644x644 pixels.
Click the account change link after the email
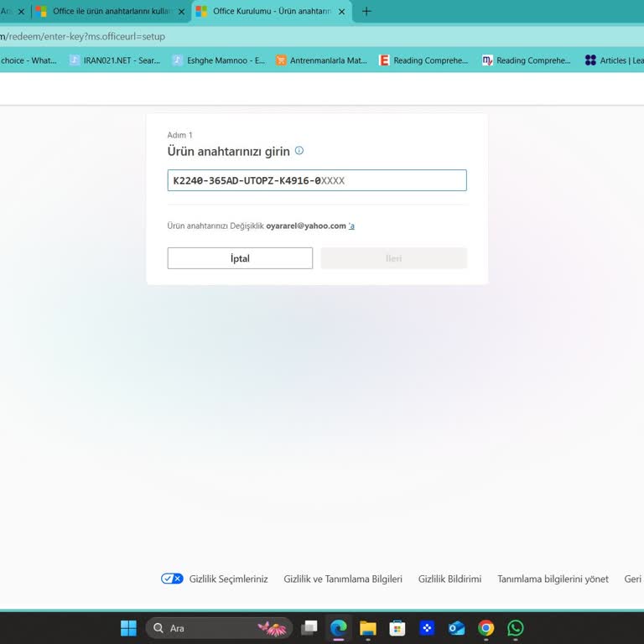351,226
